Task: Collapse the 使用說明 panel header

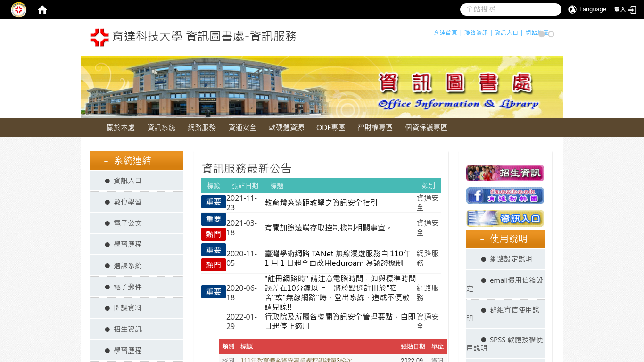Action: tap(505, 239)
